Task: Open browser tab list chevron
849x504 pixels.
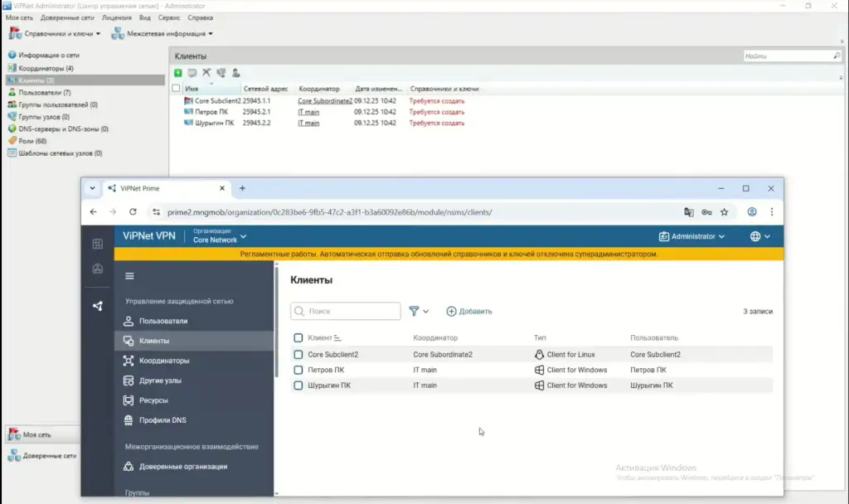Action: [92, 188]
